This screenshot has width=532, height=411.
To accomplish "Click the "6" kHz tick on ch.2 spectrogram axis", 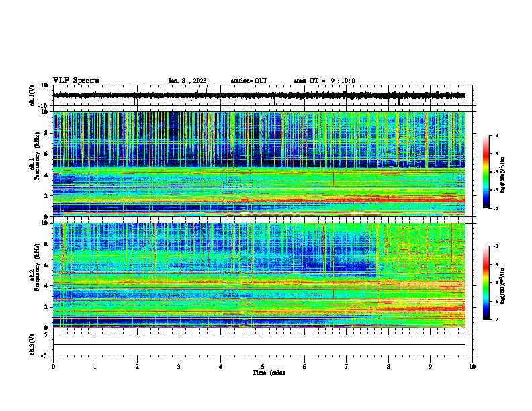I will pos(47,265).
